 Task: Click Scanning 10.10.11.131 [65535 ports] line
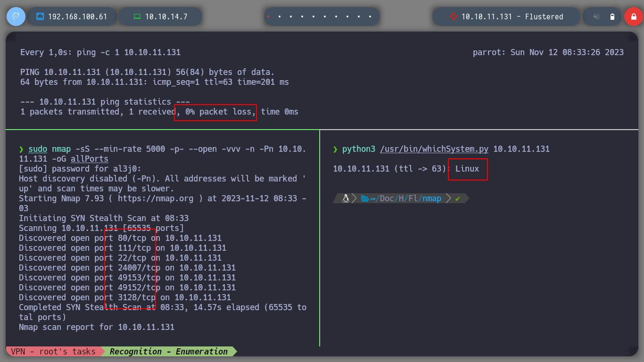pyautogui.click(x=101, y=228)
